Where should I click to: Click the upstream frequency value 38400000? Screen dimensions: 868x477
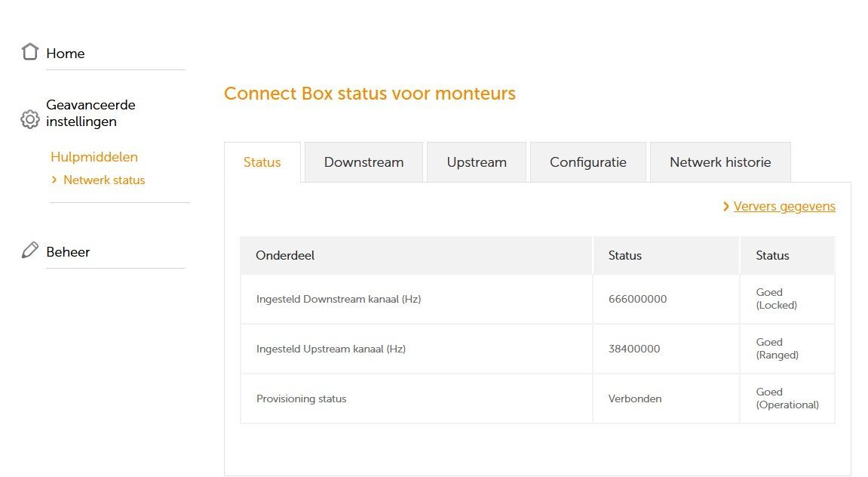coord(634,349)
